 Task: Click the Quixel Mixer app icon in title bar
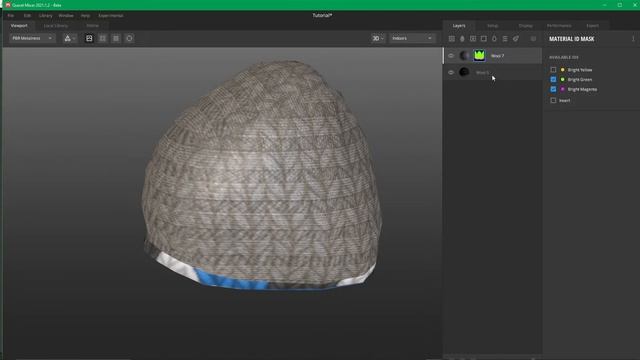click(x=8, y=5)
